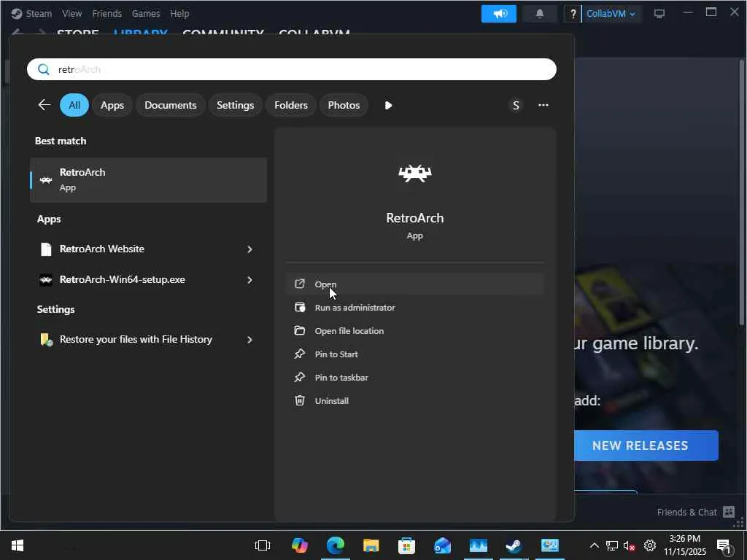Screen dimensions: 747x560
Task: Switch to the Folders filter tab
Action: click(x=291, y=105)
